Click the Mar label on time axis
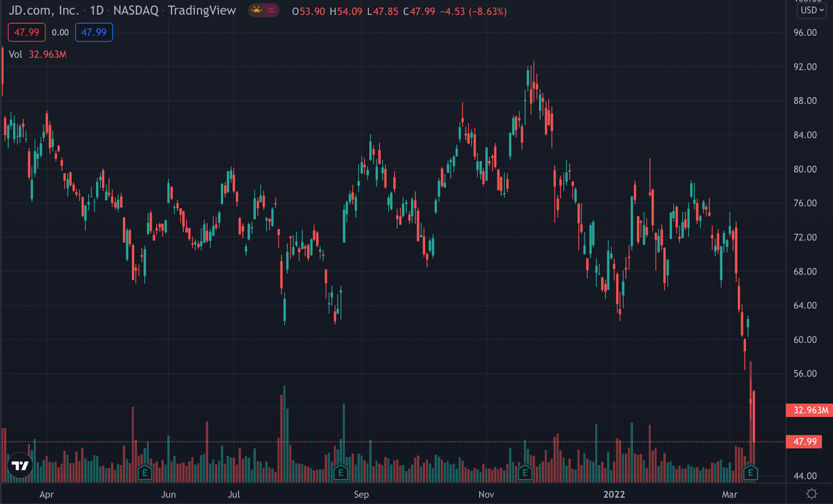The height and width of the screenshot is (504, 833). coord(729,495)
